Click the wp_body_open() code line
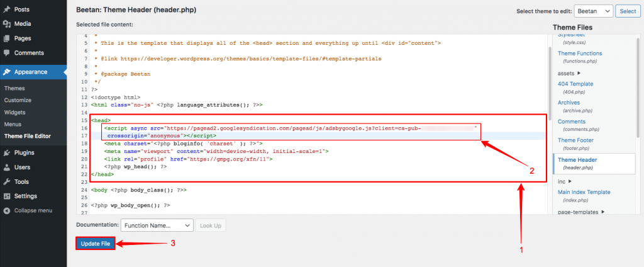The height and width of the screenshot is (267, 644). coord(131,205)
